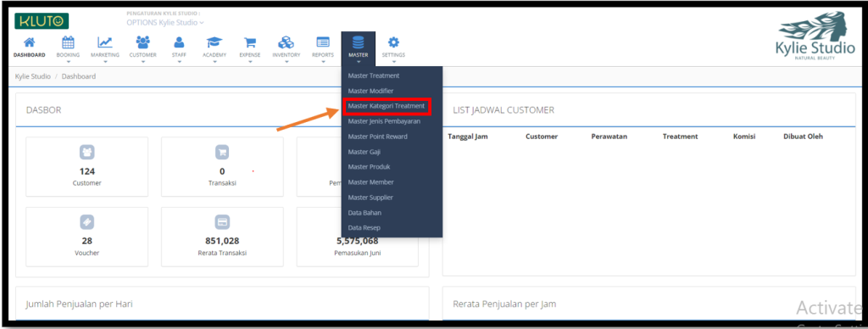Open the Expense shopping cart icon
868x329 pixels.
(250, 42)
